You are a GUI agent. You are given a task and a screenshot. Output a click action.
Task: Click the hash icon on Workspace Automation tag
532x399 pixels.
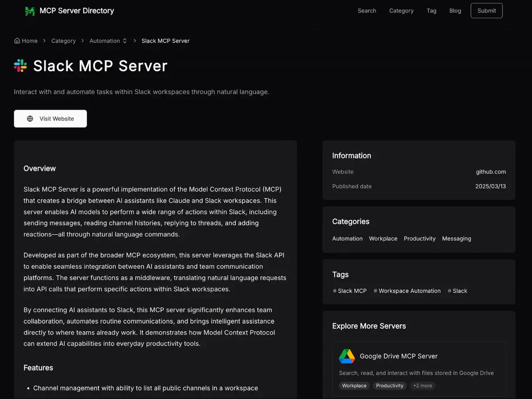375,291
